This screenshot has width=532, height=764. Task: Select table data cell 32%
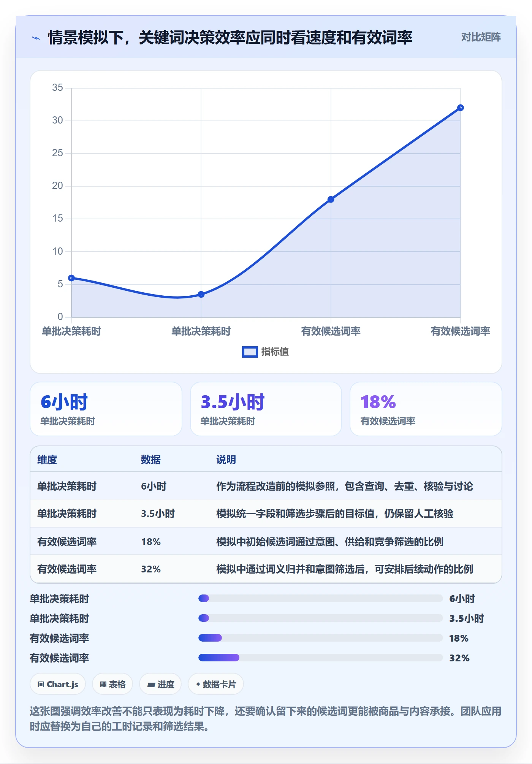click(151, 569)
